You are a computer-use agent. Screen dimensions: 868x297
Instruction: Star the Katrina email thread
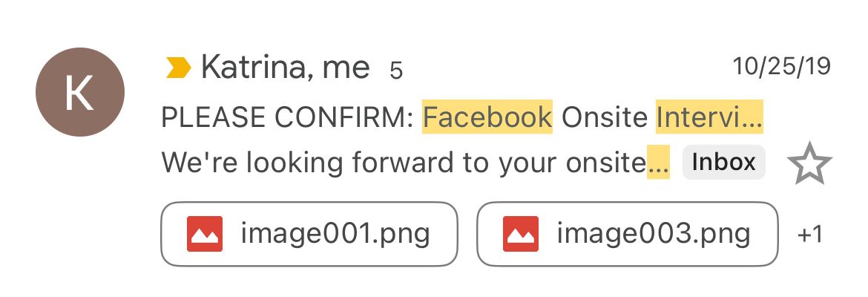(809, 165)
